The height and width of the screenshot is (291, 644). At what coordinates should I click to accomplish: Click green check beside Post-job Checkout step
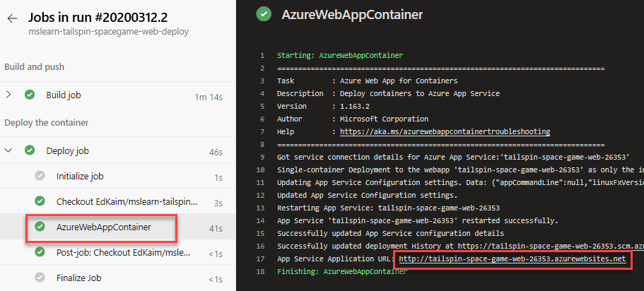coord(40,252)
